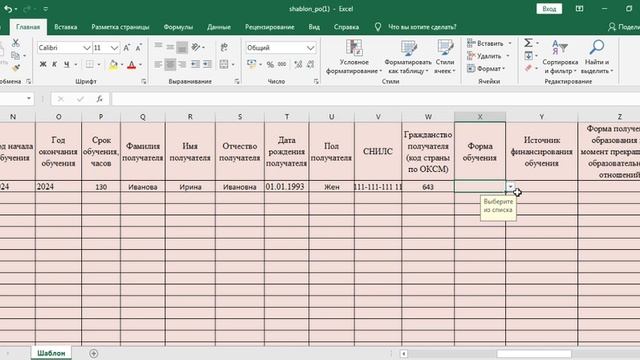Click the formula bar input

tap(376, 99)
